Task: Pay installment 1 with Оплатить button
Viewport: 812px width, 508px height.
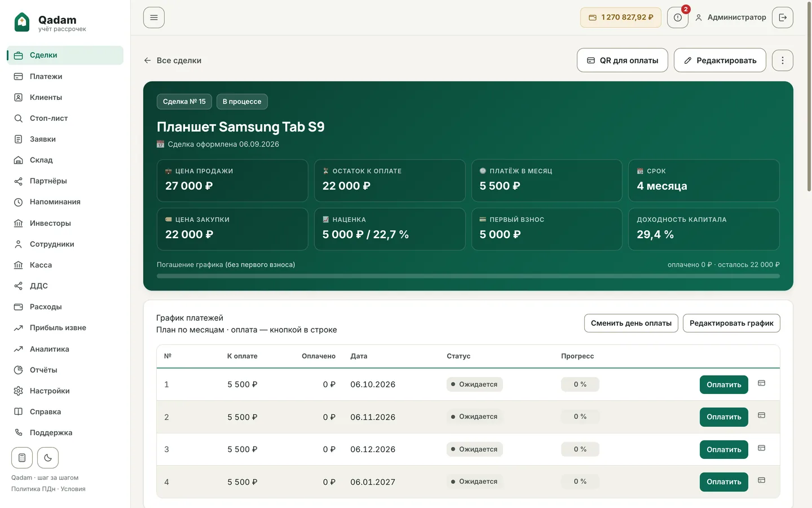Action: coord(724,384)
